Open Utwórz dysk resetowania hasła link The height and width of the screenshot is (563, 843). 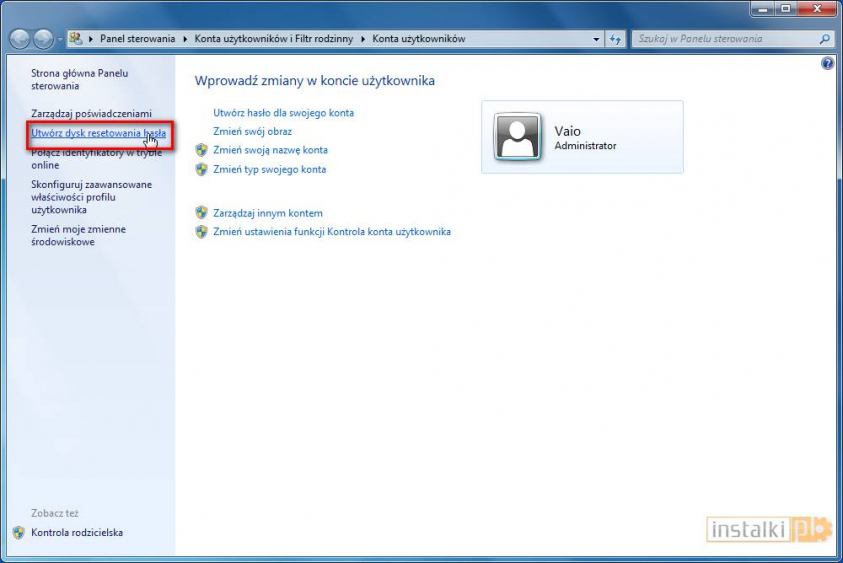tap(98, 132)
